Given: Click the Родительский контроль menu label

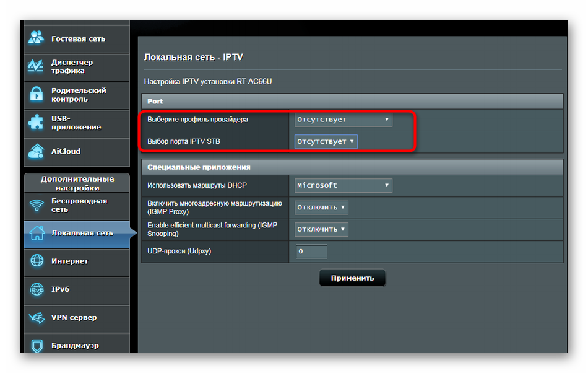Looking at the screenshot, I should pyautogui.click(x=79, y=95).
